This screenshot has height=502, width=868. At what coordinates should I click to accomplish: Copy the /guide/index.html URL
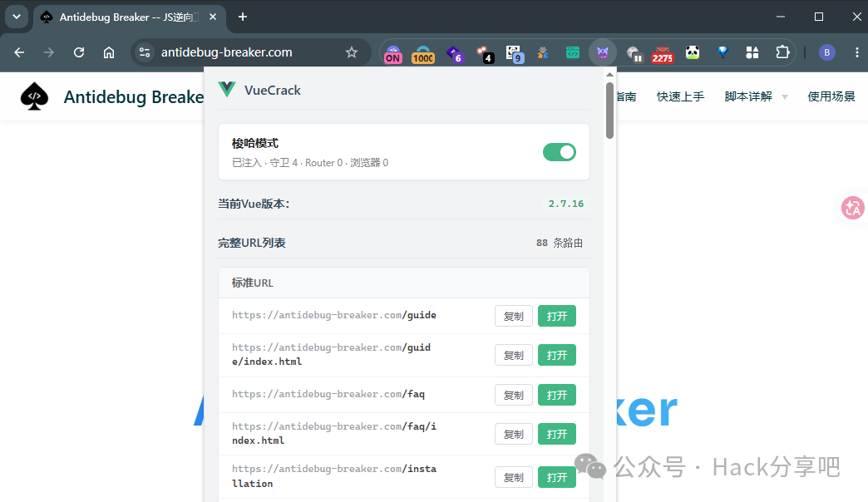coord(513,356)
